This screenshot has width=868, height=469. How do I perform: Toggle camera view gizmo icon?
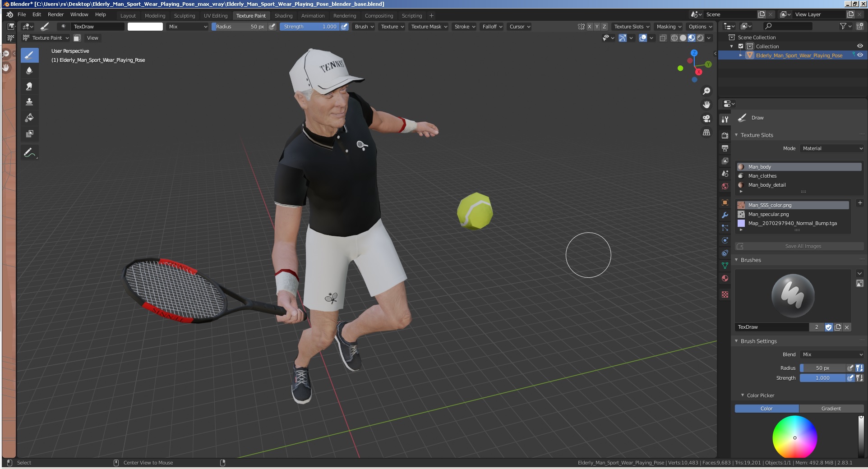point(706,119)
